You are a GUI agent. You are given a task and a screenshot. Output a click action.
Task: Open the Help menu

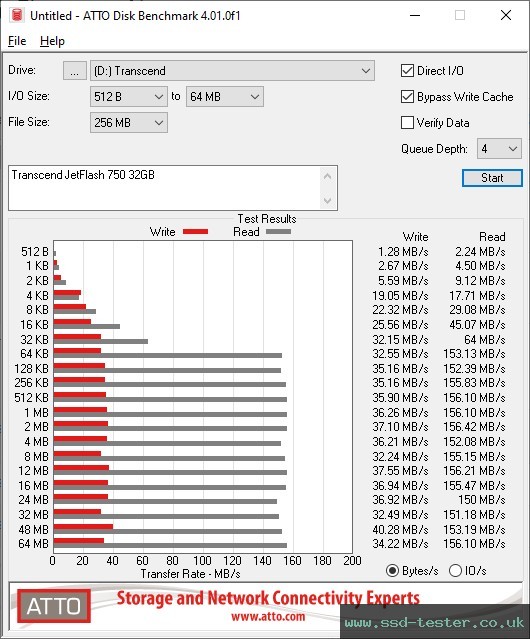[52, 41]
